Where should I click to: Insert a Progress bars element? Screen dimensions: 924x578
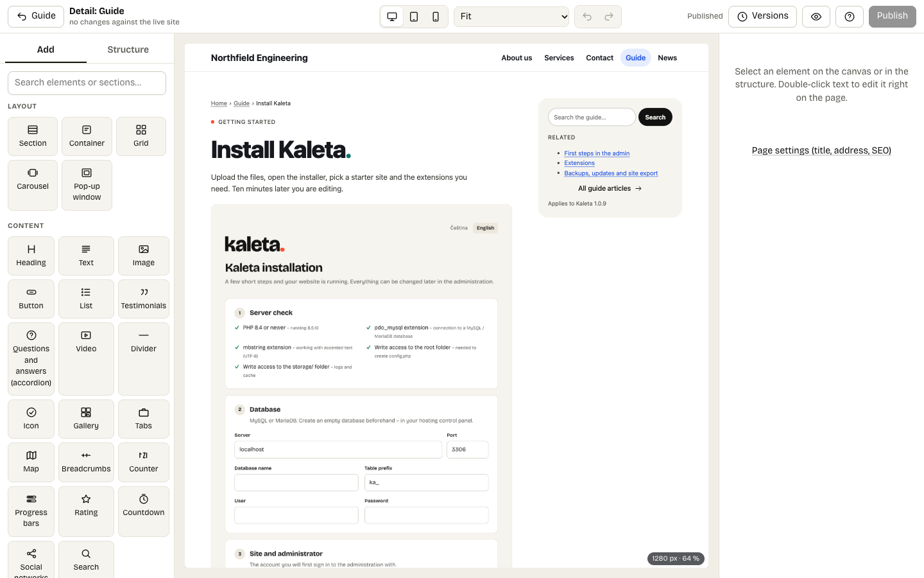tap(31, 511)
